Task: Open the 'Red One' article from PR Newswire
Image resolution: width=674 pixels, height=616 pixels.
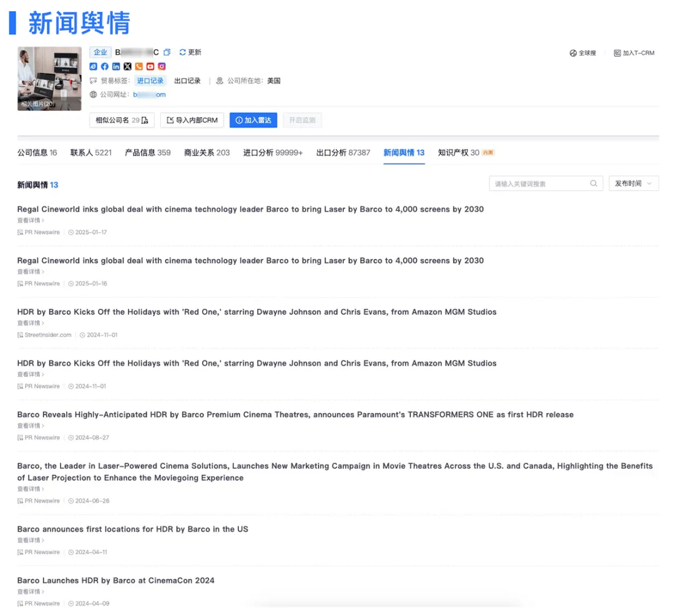Action: 256,363
